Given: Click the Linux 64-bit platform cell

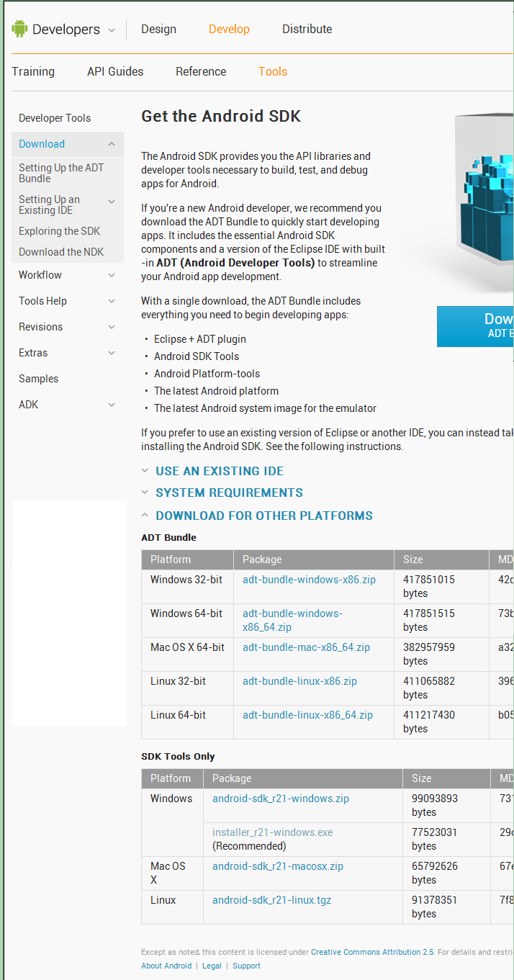Looking at the screenshot, I should [187, 722].
